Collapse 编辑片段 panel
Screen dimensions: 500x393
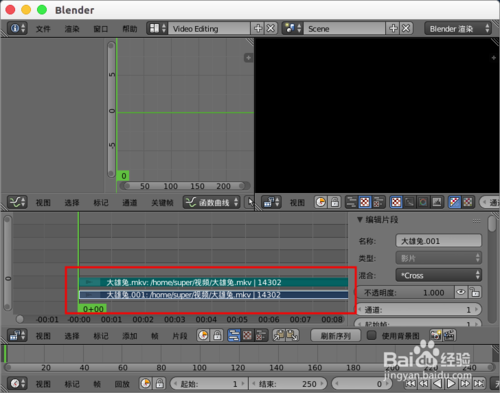tap(360, 220)
